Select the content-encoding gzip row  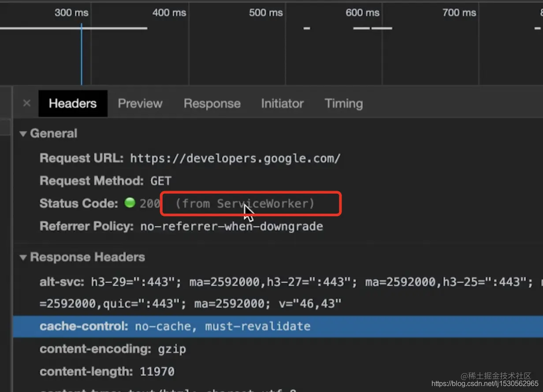278,349
